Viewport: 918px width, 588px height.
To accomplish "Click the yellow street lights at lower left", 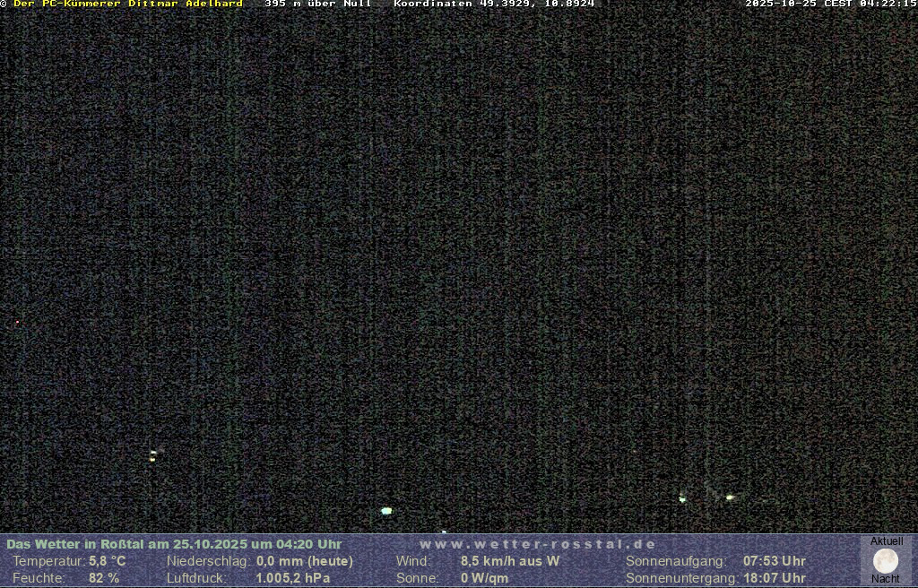I will [x=153, y=456].
